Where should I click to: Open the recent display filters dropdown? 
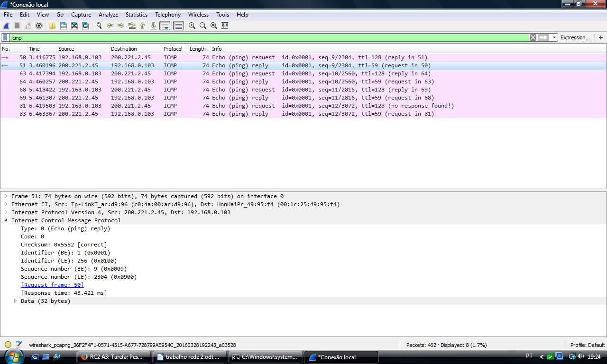point(554,37)
